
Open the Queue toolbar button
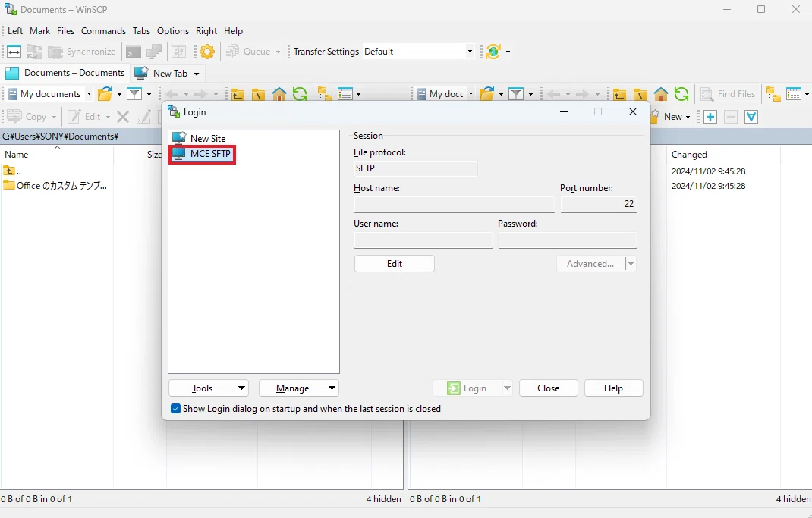click(253, 52)
